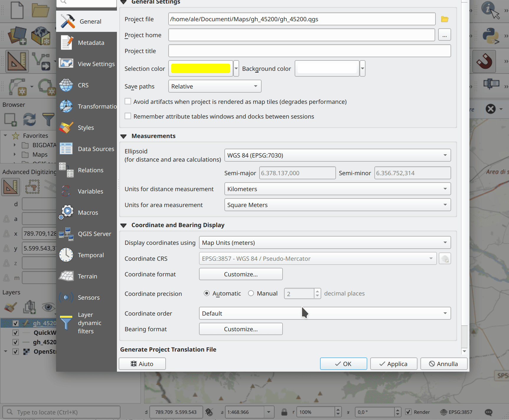509x420 pixels.
Task: Click the Project title input field
Action: point(309,51)
